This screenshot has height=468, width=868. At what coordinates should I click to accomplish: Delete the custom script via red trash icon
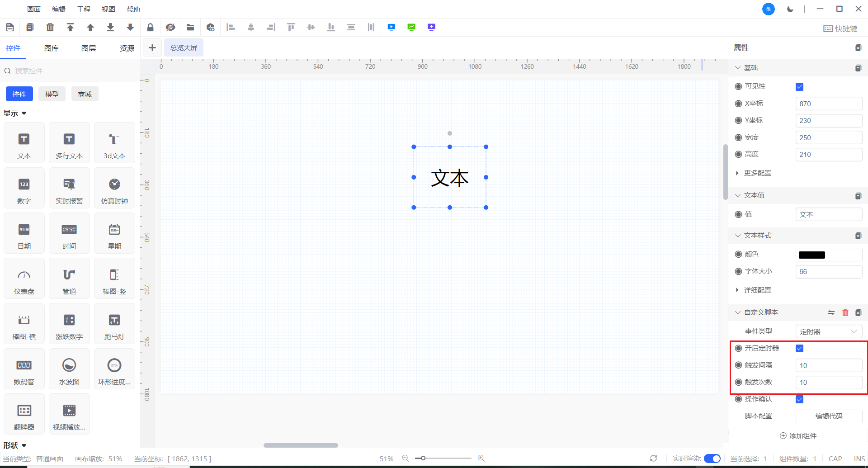point(845,312)
